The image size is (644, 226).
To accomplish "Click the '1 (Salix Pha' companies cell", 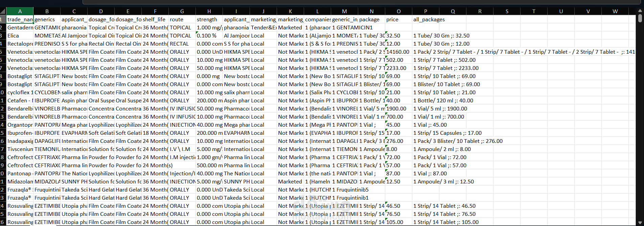I will 318,92.
